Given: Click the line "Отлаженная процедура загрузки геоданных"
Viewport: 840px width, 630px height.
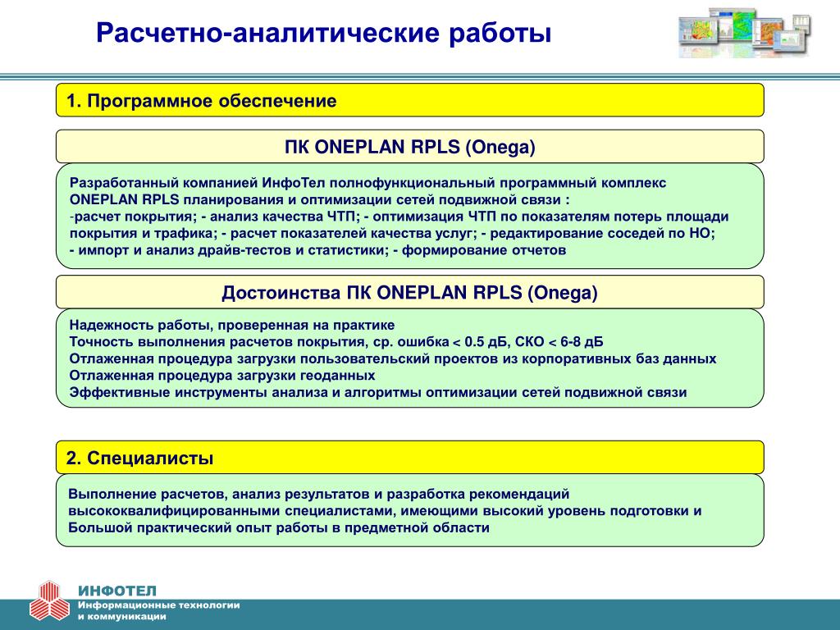Looking at the screenshot, I should point(222,375).
